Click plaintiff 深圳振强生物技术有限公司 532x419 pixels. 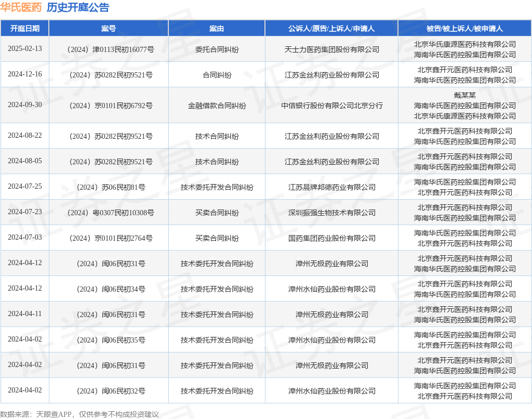pyautogui.click(x=332, y=213)
